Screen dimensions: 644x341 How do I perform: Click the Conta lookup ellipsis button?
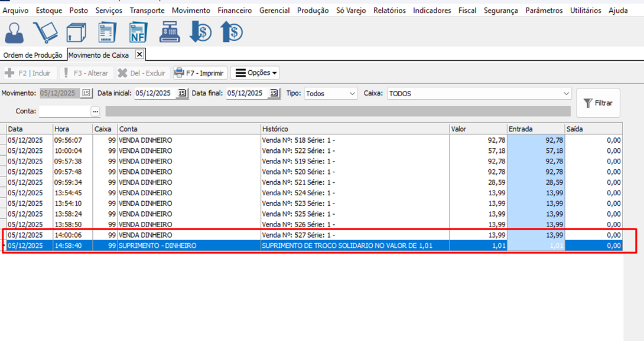[x=95, y=111]
